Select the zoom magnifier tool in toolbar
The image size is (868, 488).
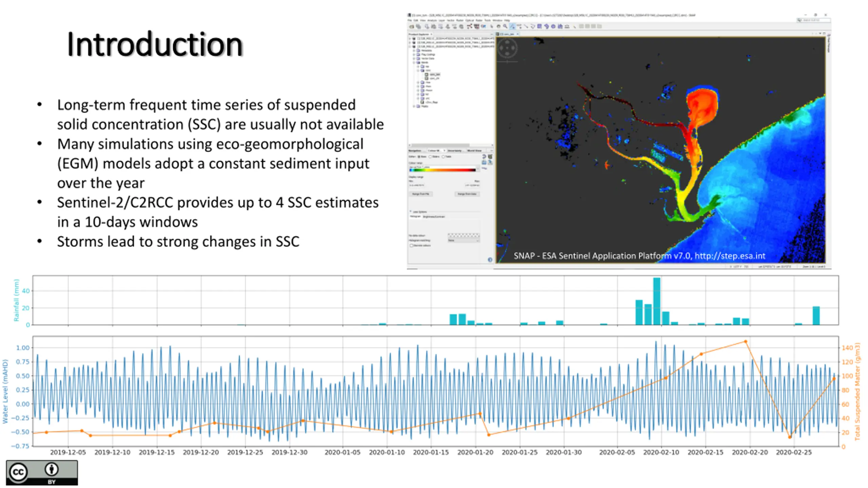click(x=505, y=26)
